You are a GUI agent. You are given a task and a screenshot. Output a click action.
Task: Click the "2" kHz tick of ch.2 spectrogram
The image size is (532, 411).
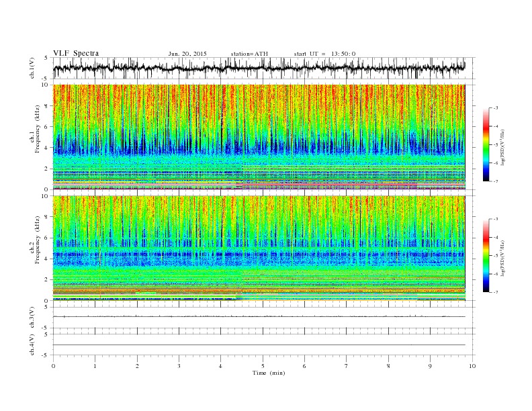[x=47, y=280]
